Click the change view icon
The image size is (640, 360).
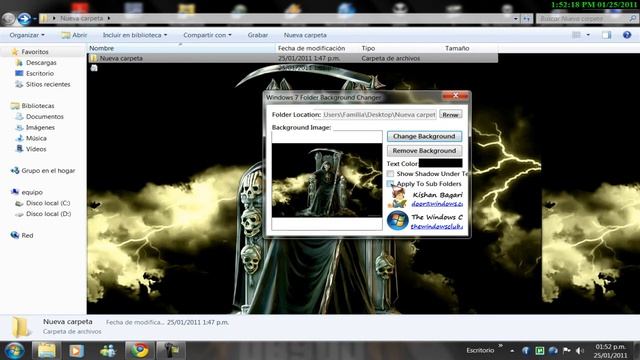point(576,35)
